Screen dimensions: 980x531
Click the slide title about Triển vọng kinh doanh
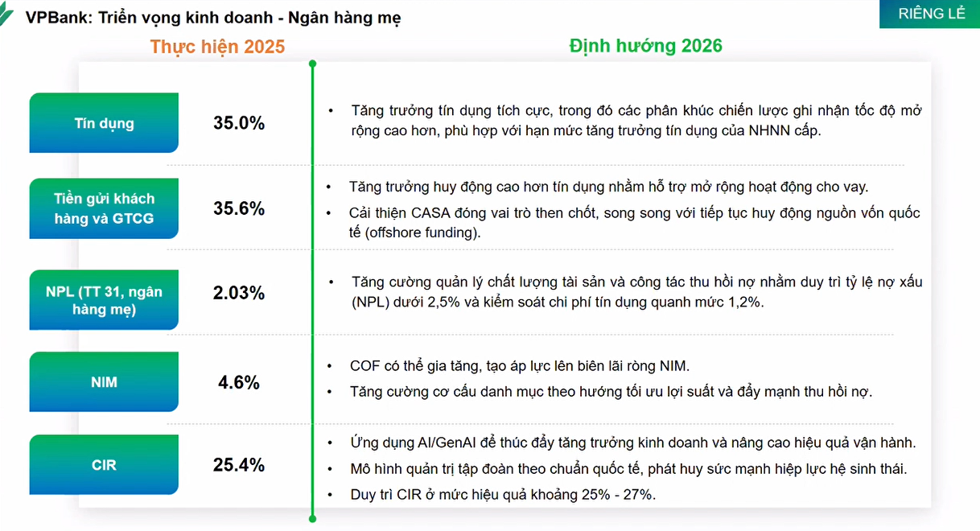click(213, 17)
